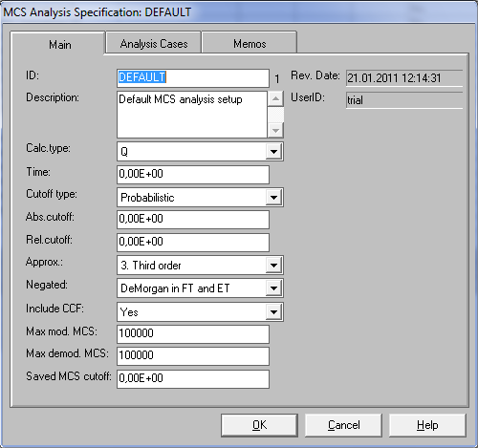The width and height of the screenshot is (478, 448).
Task: Click the UserID field showing trial
Action: coord(404,100)
